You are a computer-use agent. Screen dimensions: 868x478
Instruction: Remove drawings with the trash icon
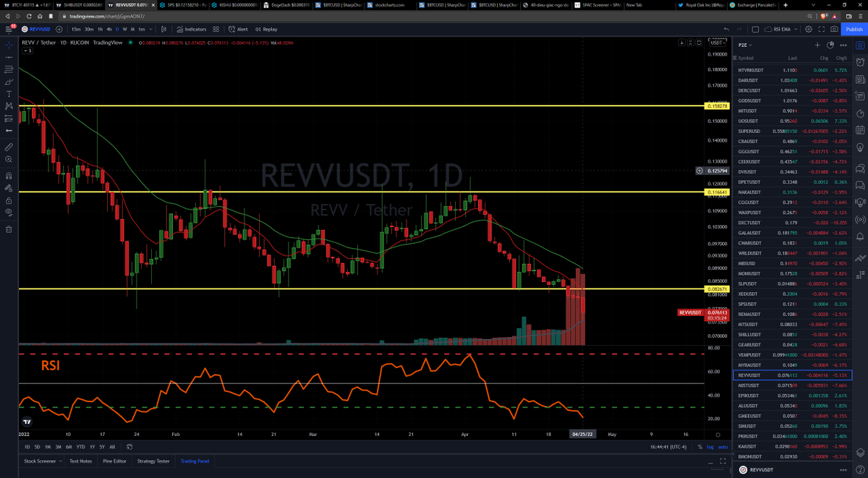[x=9, y=229]
